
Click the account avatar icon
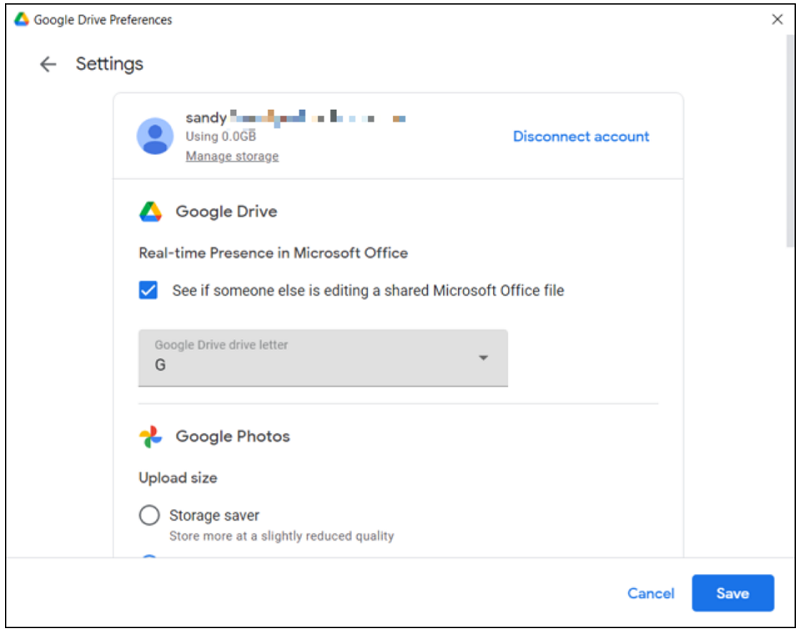click(x=155, y=136)
